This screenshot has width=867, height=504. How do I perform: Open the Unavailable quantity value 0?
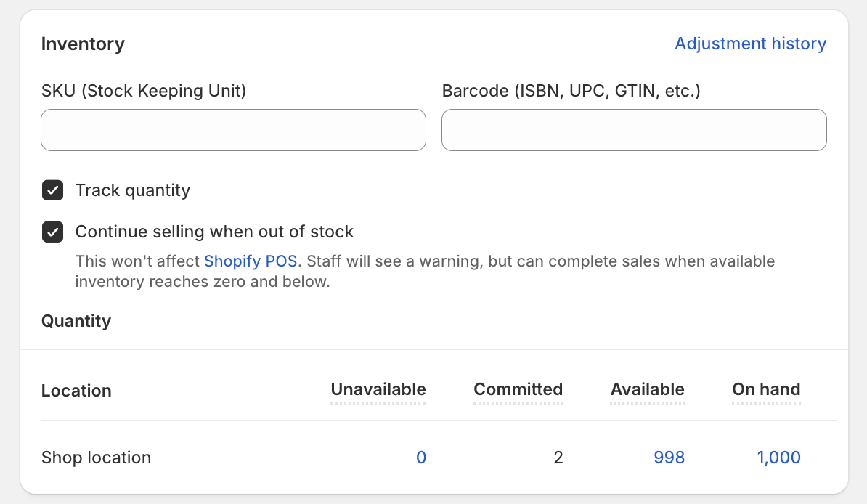(420, 458)
